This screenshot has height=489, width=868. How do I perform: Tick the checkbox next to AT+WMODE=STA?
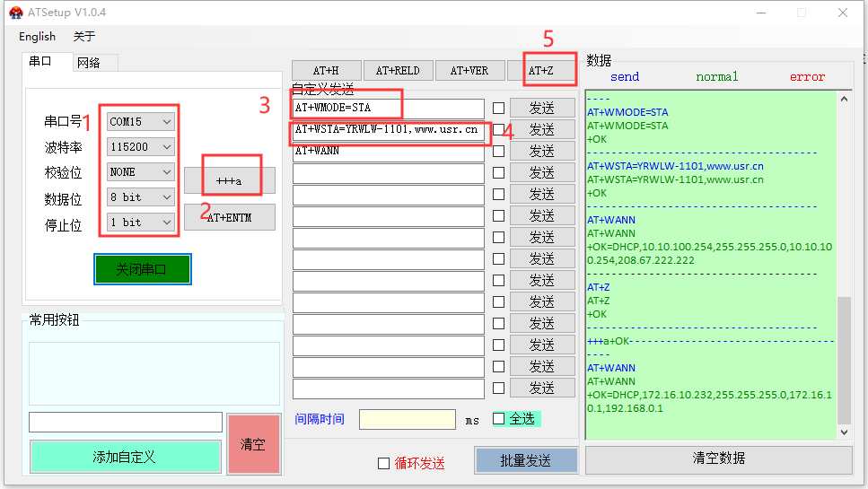498,108
